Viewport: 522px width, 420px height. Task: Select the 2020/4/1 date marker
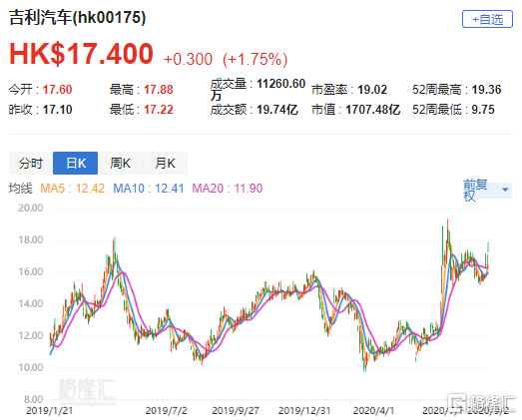373,411
